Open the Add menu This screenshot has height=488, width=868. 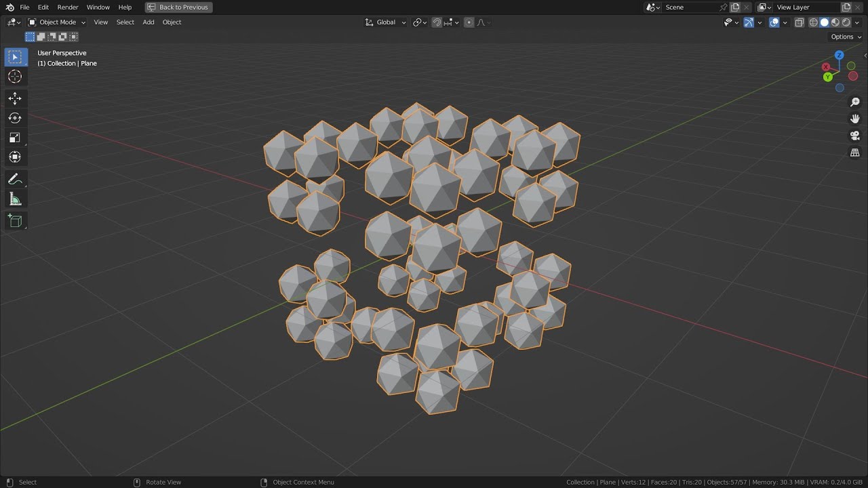pyautogui.click(x=149, y=22)
